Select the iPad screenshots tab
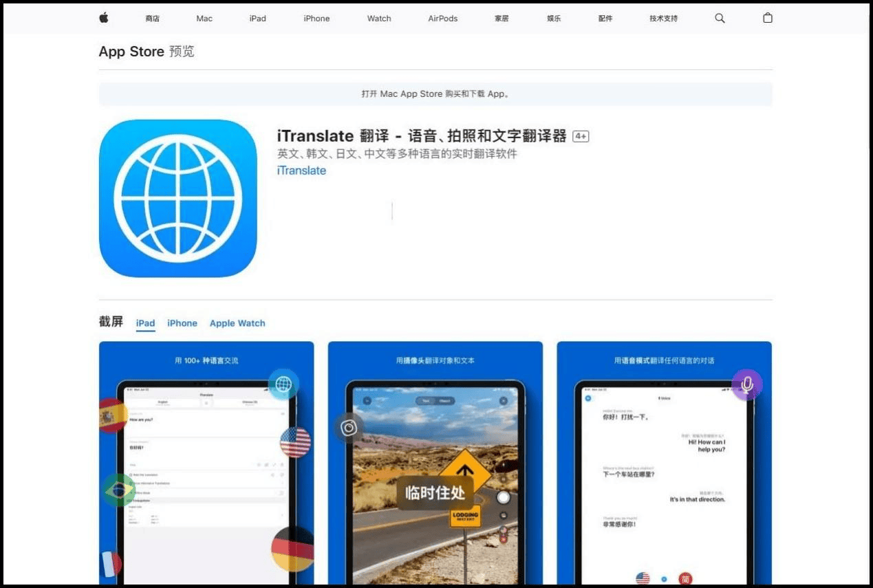873x588 pixels. [x=145, y=323]
